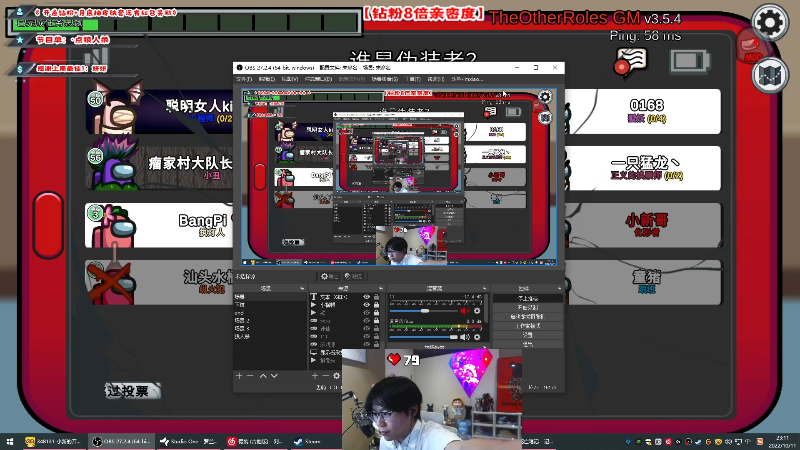Open Windows Start button
Screen dimensions: 800x450
coord(10,441)
